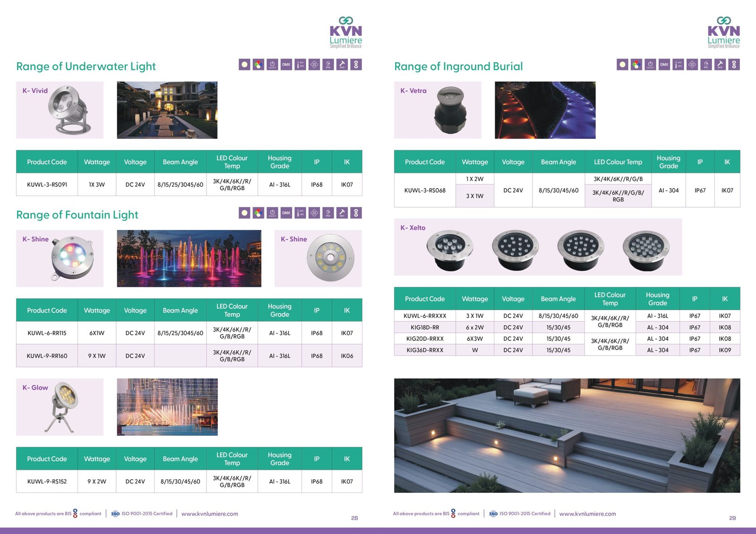
Task: Click the KIG36D-RRXX product code cell
Action: coord(425,350)
